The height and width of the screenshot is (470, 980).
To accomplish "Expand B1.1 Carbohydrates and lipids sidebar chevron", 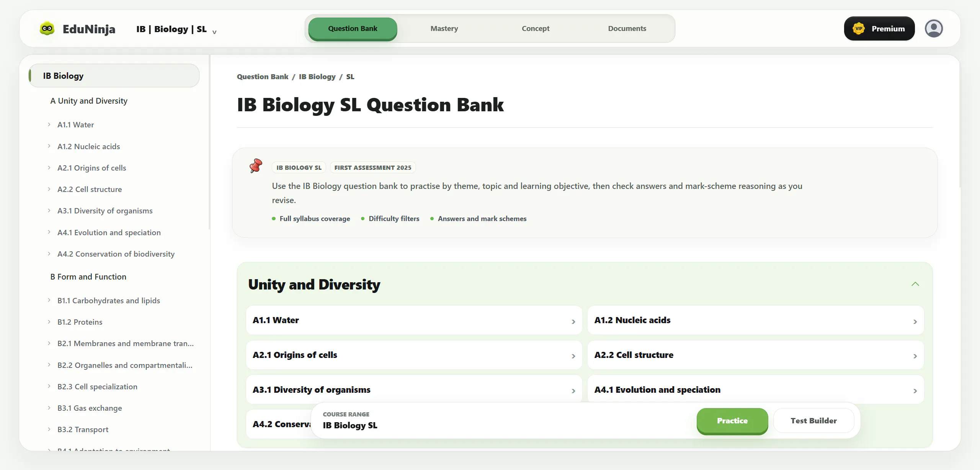I will point(49,300).
